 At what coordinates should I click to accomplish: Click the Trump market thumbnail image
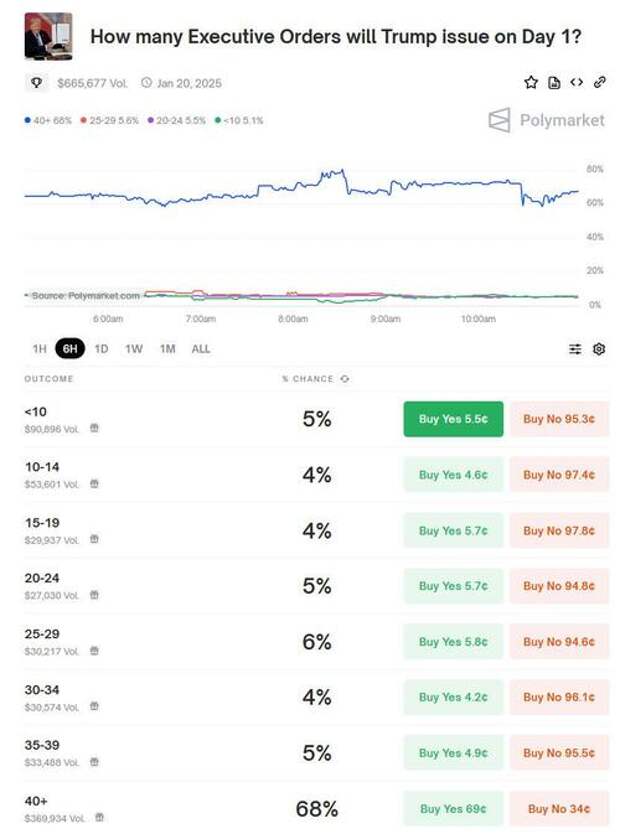tap(48, 37)
